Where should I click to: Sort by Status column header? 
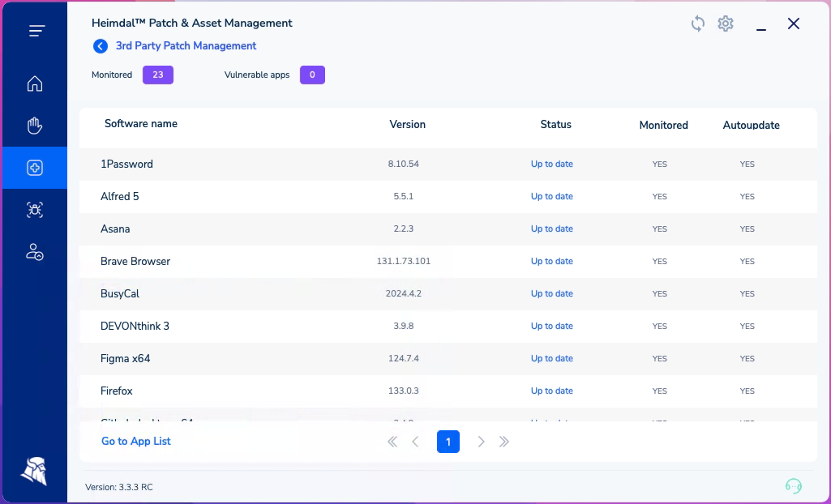(x=556, y=125)
